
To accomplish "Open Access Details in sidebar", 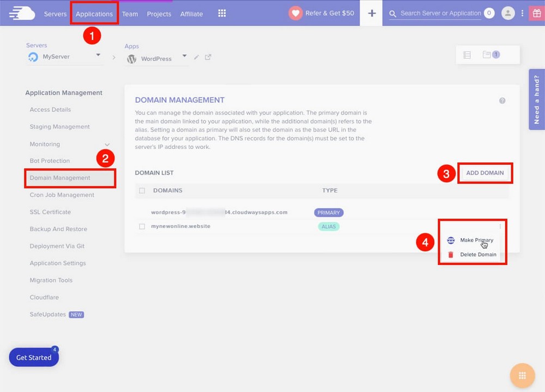I will click(x=50, y=110).
